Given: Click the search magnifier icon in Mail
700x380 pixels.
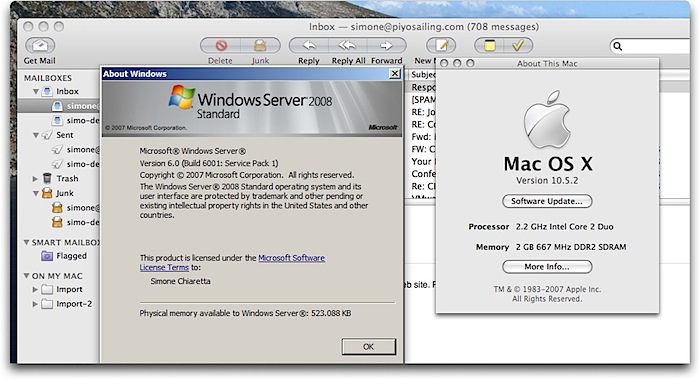Looking at the screenshot, I should [618, 46].
